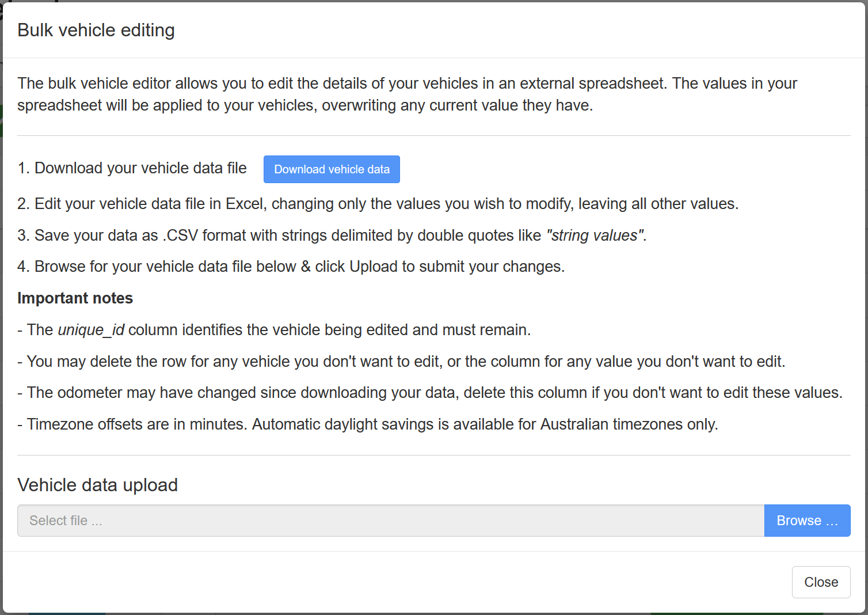
Task: Click the Bulk vehicle editing dialog title
Action: (96, 30)
